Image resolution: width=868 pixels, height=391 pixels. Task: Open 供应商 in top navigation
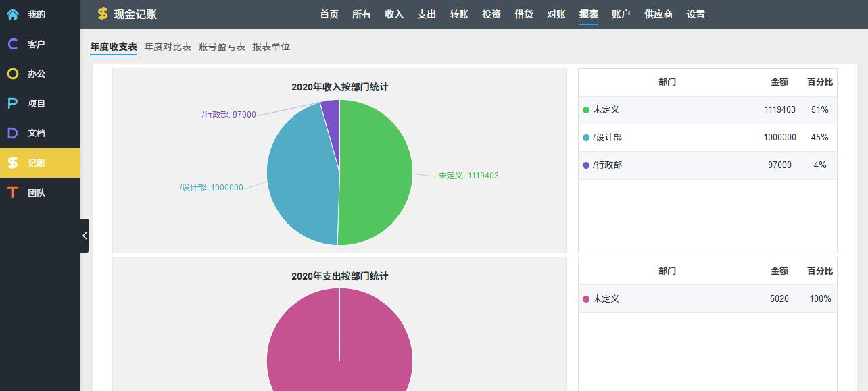[x=658, y=14]
